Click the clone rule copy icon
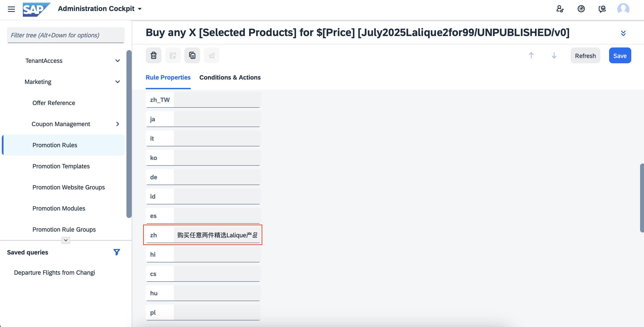 [192, 55]
